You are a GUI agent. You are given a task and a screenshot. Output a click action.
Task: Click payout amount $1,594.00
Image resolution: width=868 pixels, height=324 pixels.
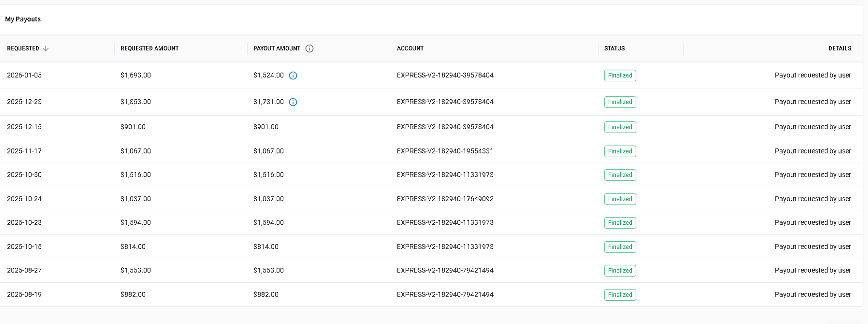pos(269,222)
